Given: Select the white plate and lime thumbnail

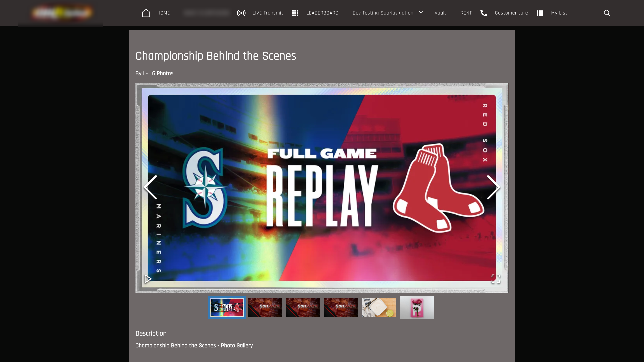Looking at the screenshot, I should (x=379, y=307).
